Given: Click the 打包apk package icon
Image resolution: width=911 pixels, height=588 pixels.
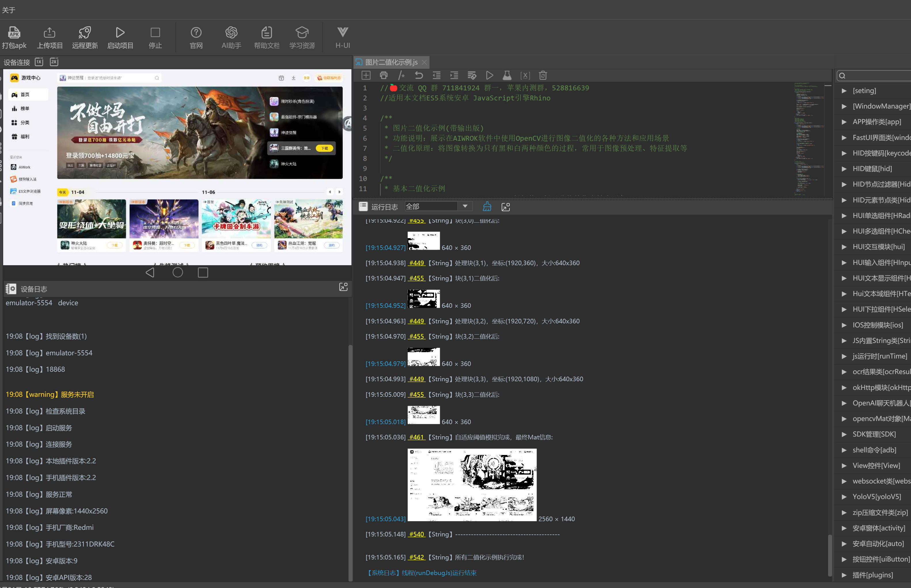Looking at the screenshot, I should [x=14, y=33].
